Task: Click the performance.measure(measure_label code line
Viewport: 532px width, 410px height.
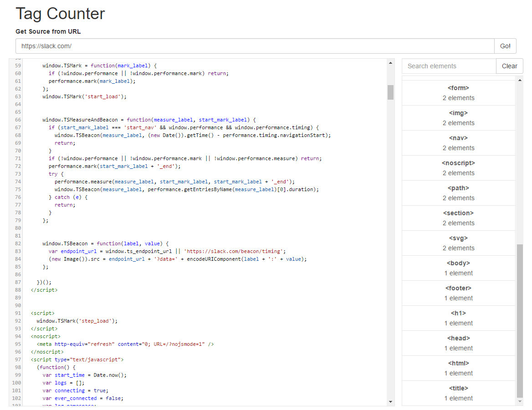Action: (x=175, y=182)
